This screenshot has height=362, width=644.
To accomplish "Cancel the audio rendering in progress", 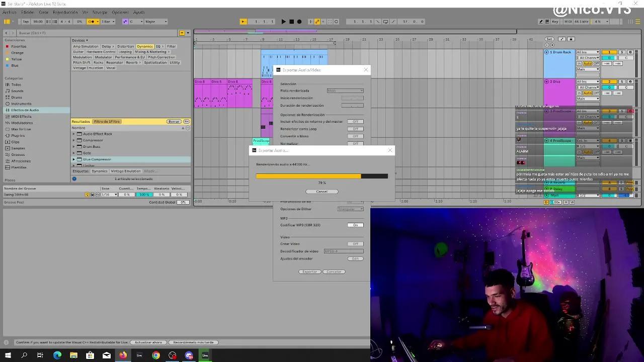I will (x=321, y=191).
